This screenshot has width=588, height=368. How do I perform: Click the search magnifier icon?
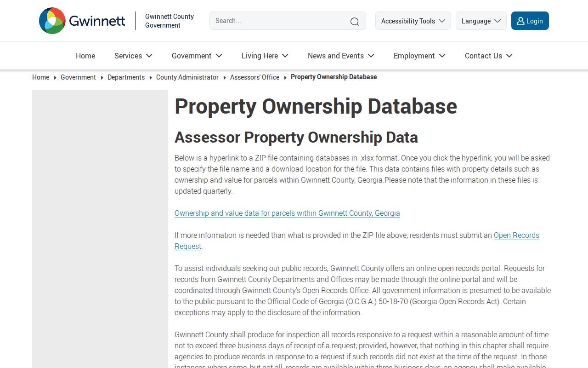click(x=355, y=21)
